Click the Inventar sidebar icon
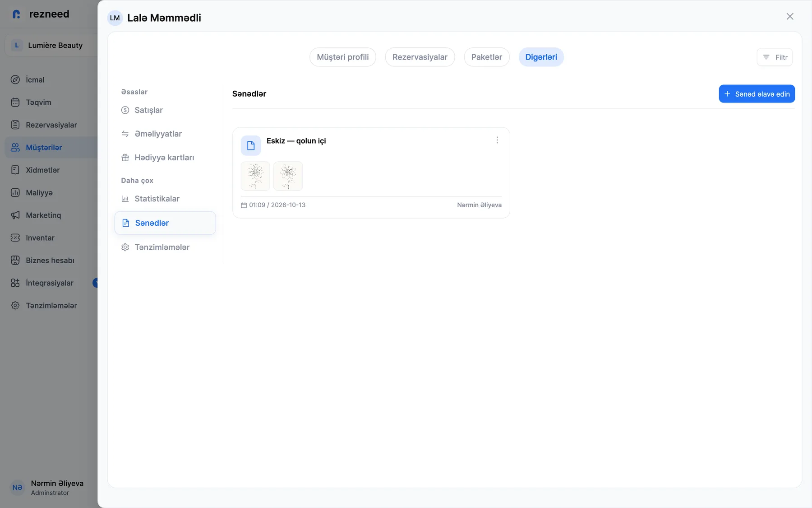 click(x=15, y=238)
